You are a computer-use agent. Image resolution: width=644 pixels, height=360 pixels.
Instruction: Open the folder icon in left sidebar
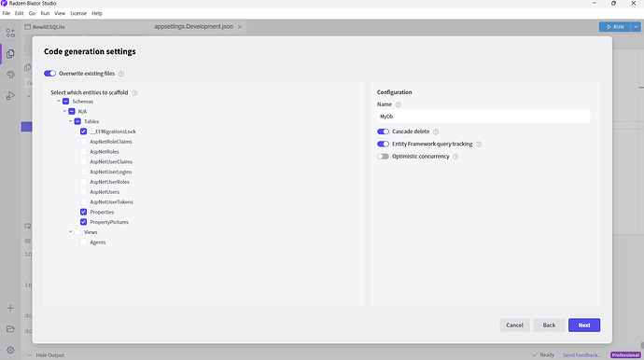[x=10, y=329]
